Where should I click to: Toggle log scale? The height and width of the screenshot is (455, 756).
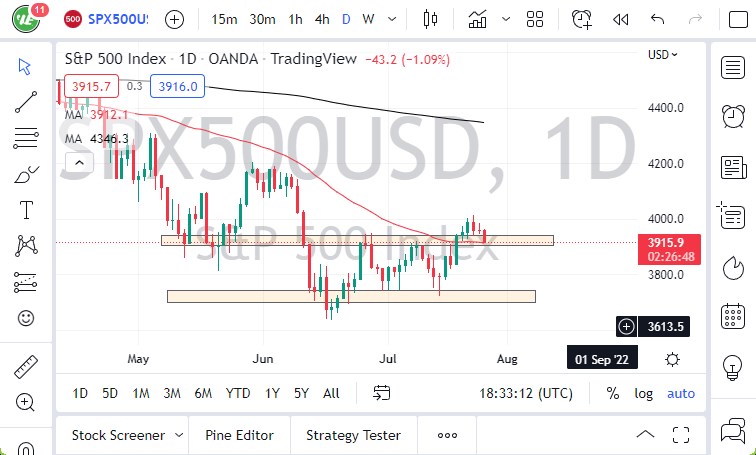(x=643, y=393)
